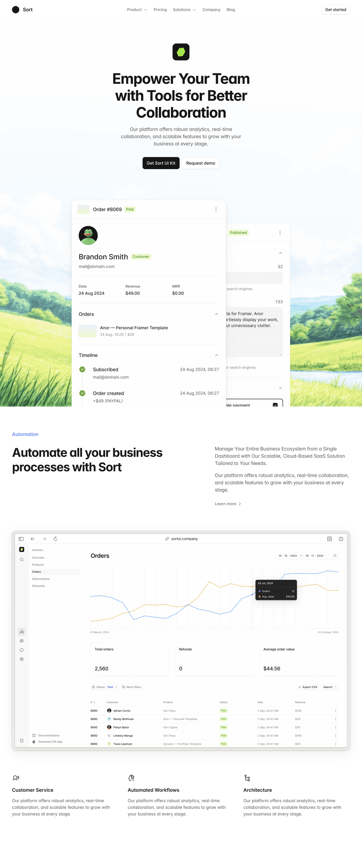362x868 pixels.
Task: Click the Automation section label
Action: (25, 434)
